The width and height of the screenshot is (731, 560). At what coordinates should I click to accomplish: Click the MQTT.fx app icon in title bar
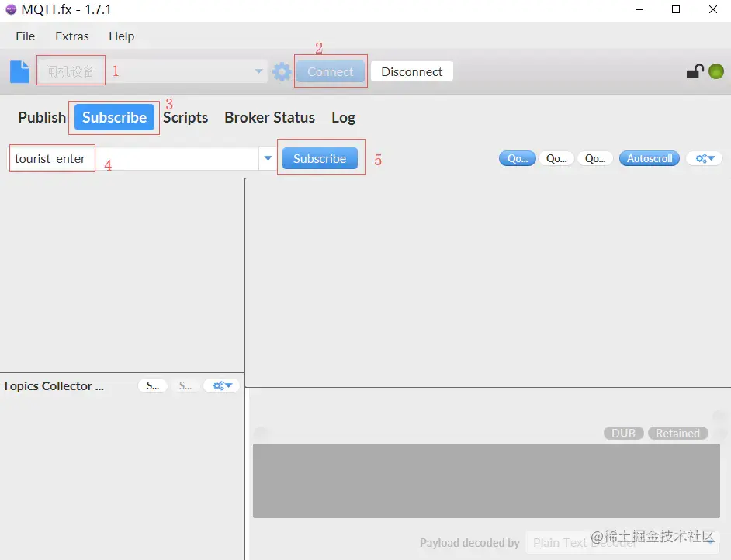[11, 10]
